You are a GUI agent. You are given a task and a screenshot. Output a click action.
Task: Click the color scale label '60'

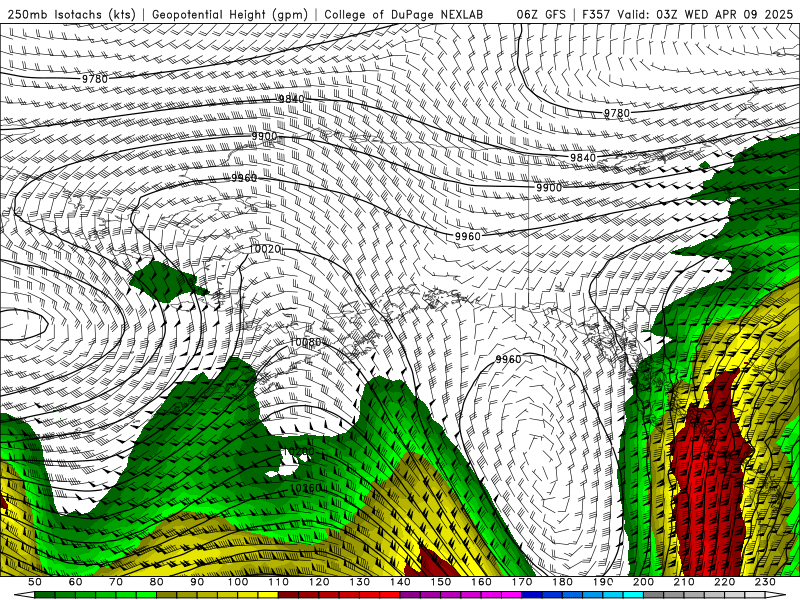tap(75, 582)
